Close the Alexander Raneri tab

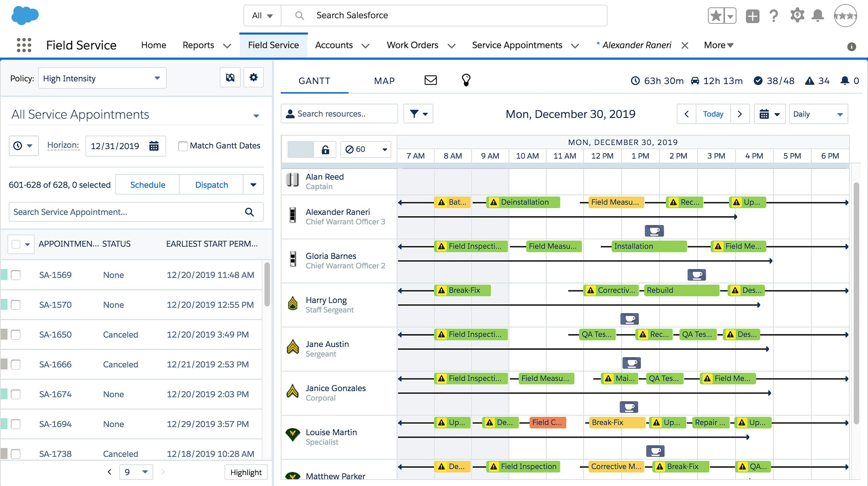click(x=685, y=45)
